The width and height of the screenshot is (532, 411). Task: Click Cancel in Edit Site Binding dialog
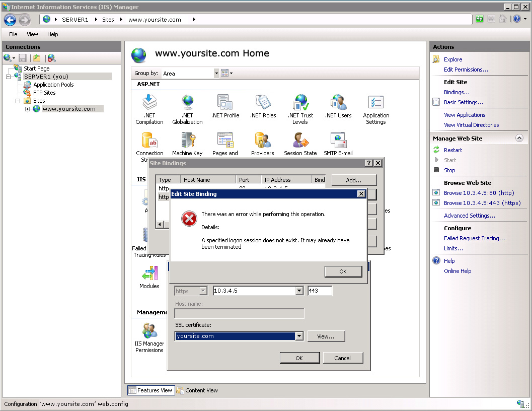coord(343,358)
